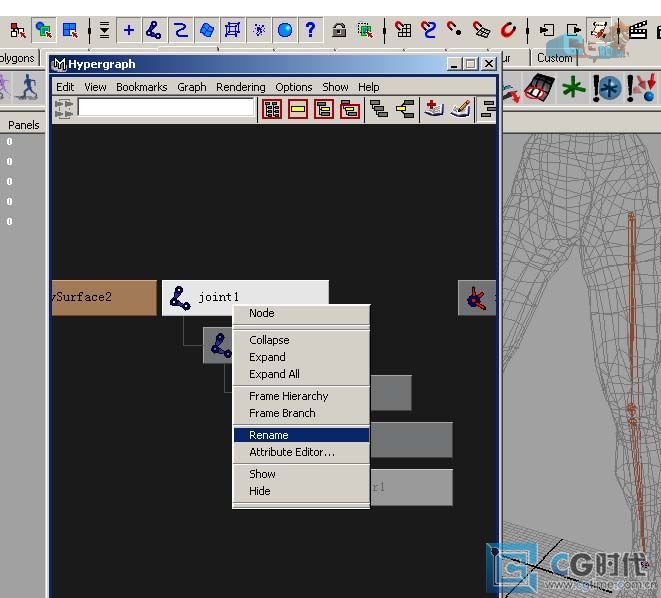
Task: Select the IK handle node in Hypergraph
Action: pyautogui.click(x=477, y=298)
